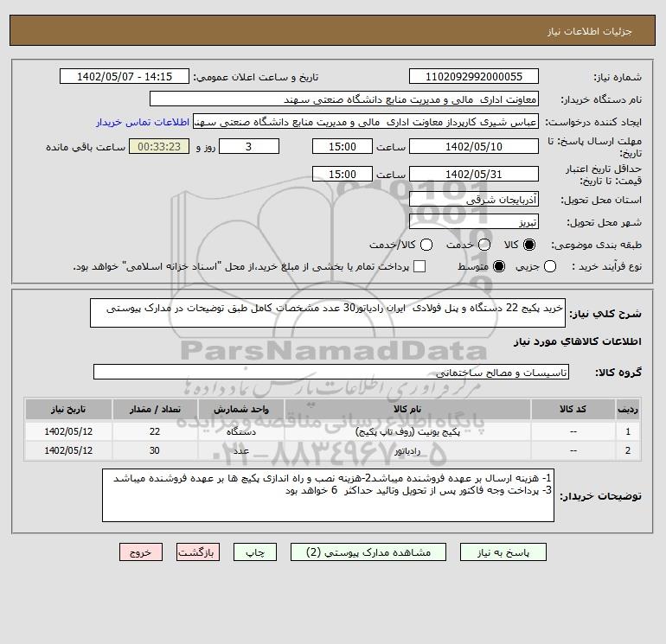The width and height of the screenshot is (666, 644).
Task: Click quantity 22 in first row
Action: click(x=155, y=431)
